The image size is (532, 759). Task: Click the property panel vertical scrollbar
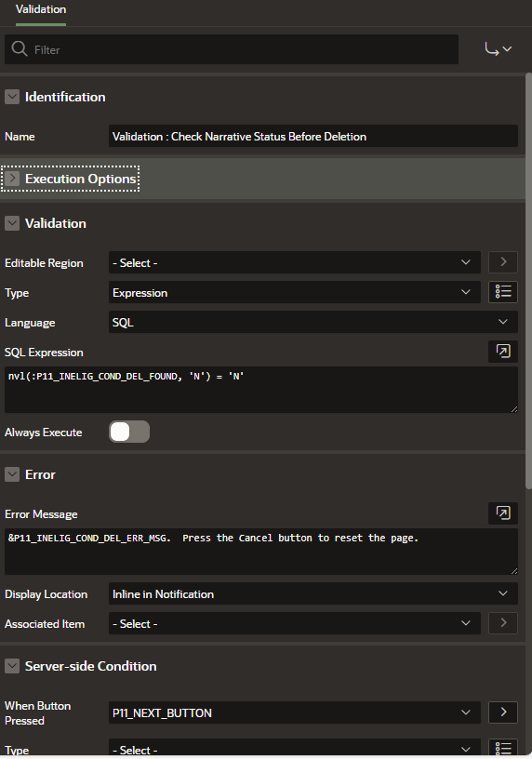[x=528, y=281]
